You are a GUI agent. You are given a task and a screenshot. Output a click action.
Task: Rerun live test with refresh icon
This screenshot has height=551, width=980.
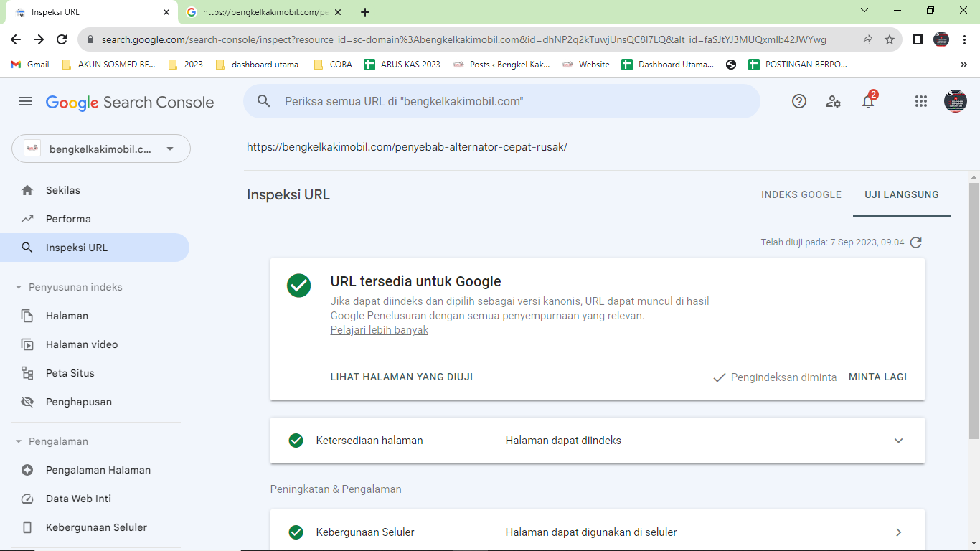tap(915, 242)
